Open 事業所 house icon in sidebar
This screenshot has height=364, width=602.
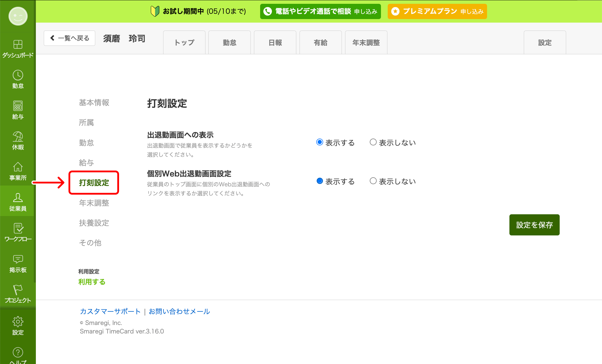pyautogui.click(x=18, y=167)
